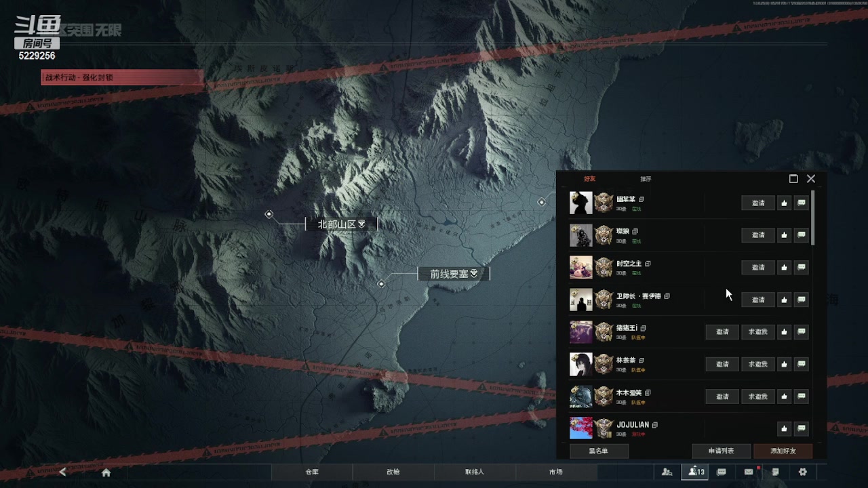Return to the home screen icon
Image resolution: width=868 pixels, height=488 pixels.
coord(106,472)
